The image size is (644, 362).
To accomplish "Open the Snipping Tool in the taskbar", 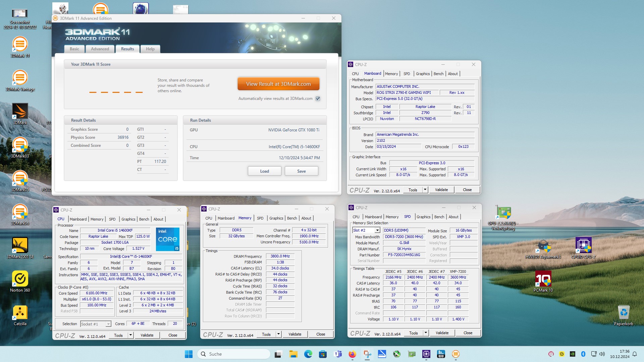I will click(367, 354).
